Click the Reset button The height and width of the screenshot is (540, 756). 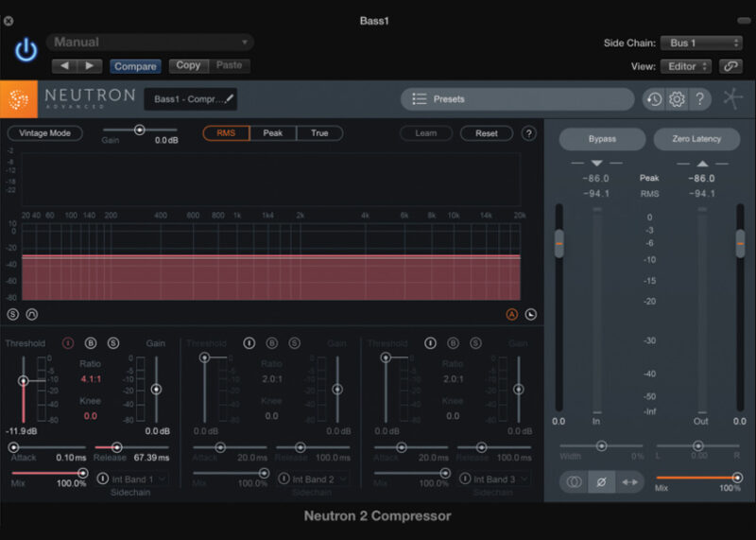[x=487, y=133]
